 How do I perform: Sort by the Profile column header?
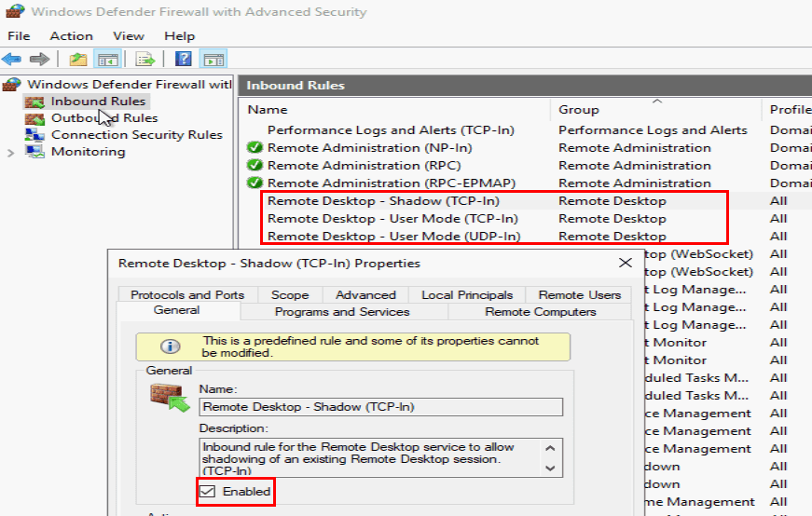point(791,110)
